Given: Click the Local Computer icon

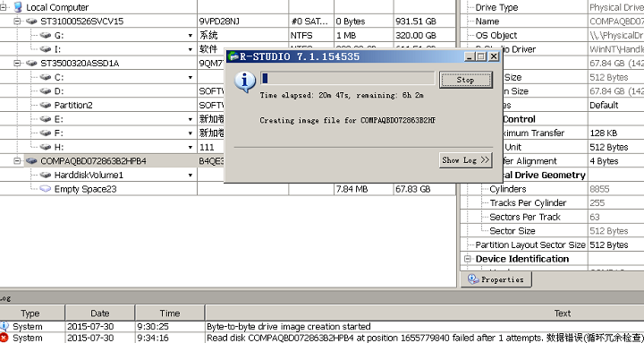Looking at the screenshot, I should click(18, 7).
